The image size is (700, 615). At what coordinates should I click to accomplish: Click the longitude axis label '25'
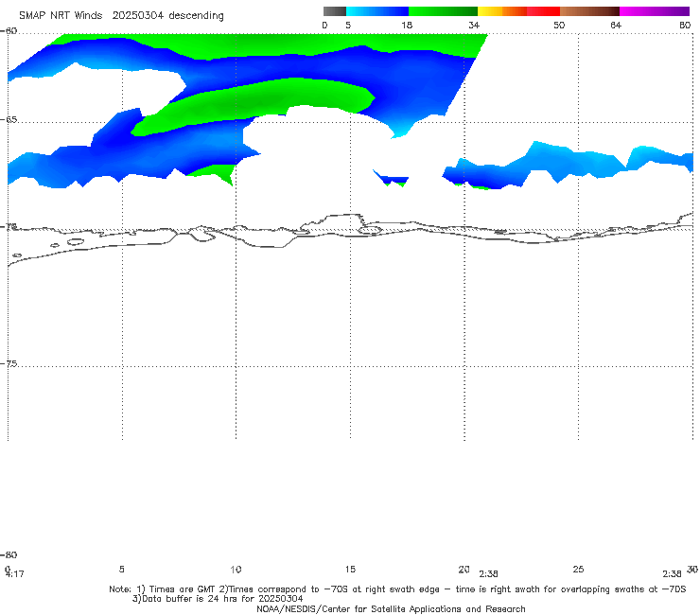[x=578, y=570]
